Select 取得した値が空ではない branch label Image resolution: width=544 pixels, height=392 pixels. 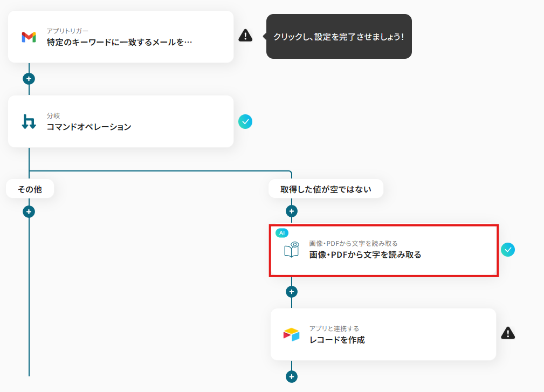coord(326,189)
